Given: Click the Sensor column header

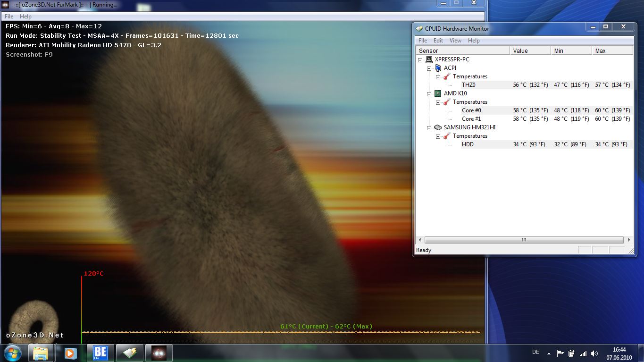Looking at the screenshot, I should (x=463, y=51).
